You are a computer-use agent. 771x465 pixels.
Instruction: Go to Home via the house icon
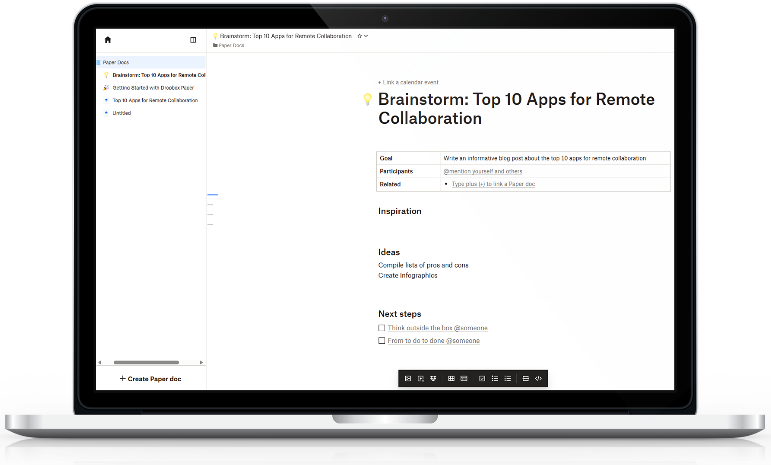[x=108, y=40]
